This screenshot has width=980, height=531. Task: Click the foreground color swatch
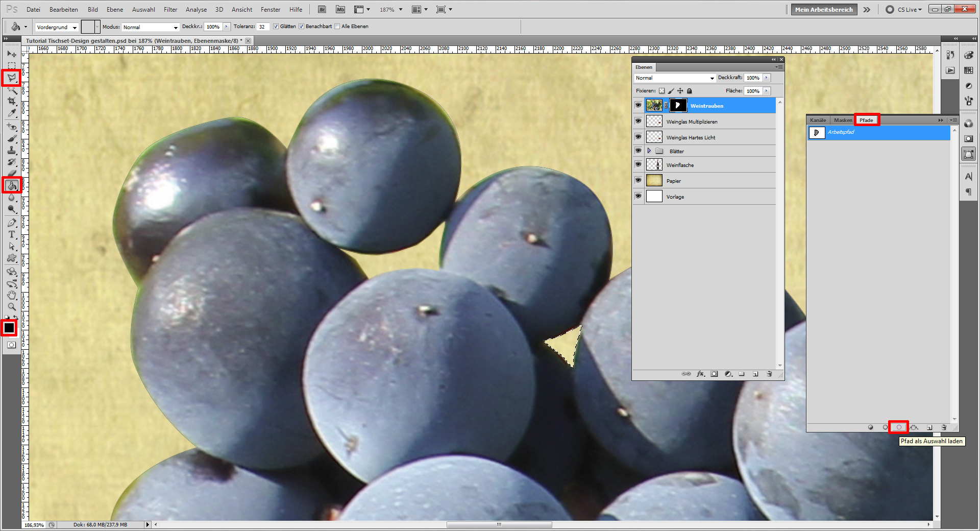(x=9, y=327)
